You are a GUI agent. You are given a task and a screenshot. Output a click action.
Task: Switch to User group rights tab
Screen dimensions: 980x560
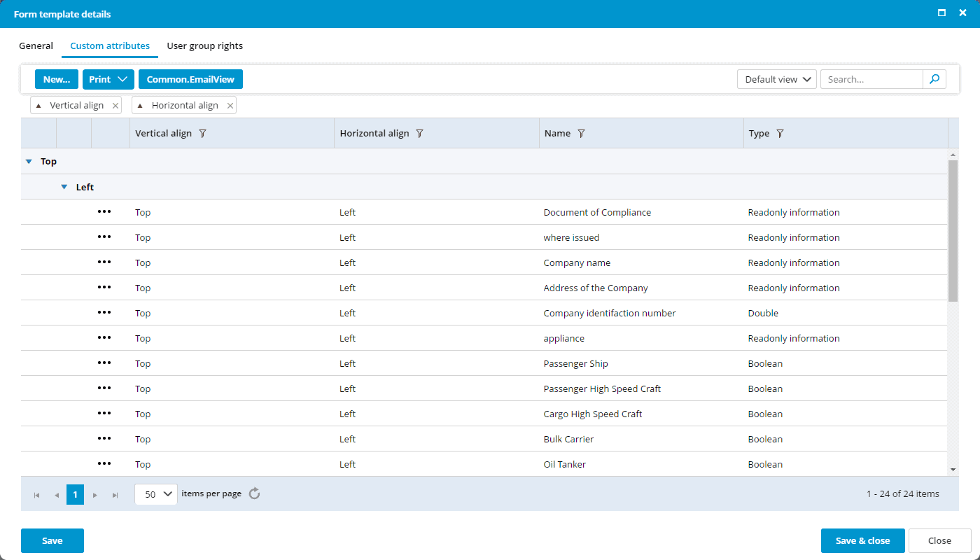point(204,46)
